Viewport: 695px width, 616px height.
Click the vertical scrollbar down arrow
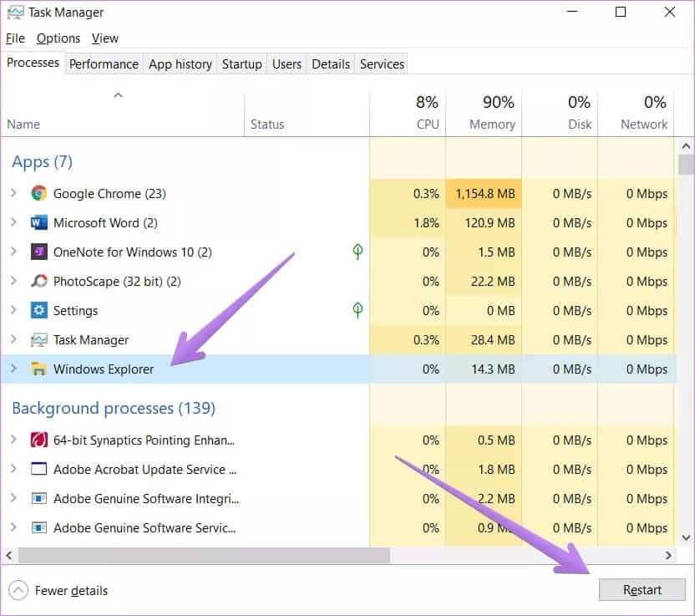pyautogui.click(x=686, y=538)
